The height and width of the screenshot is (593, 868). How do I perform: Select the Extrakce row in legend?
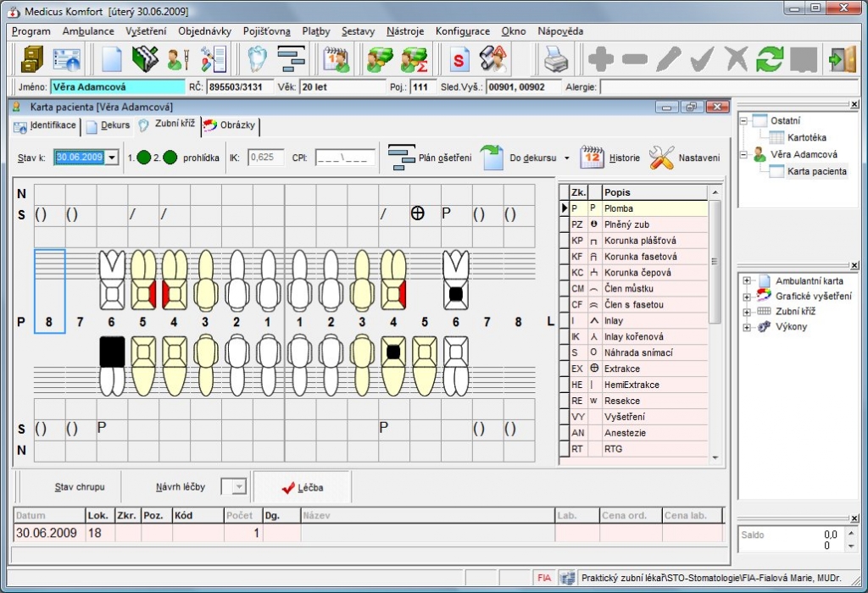pos(639,369)
